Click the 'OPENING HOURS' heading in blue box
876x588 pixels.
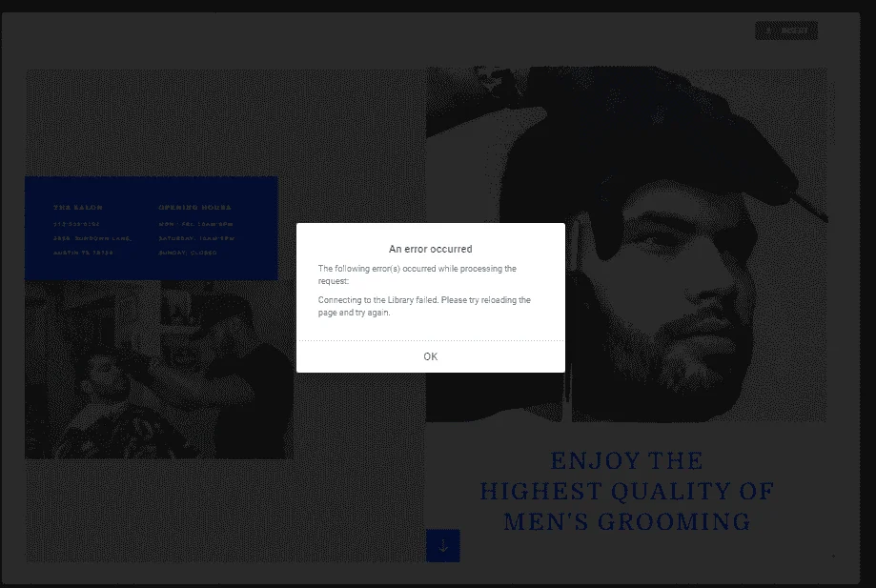194,207
